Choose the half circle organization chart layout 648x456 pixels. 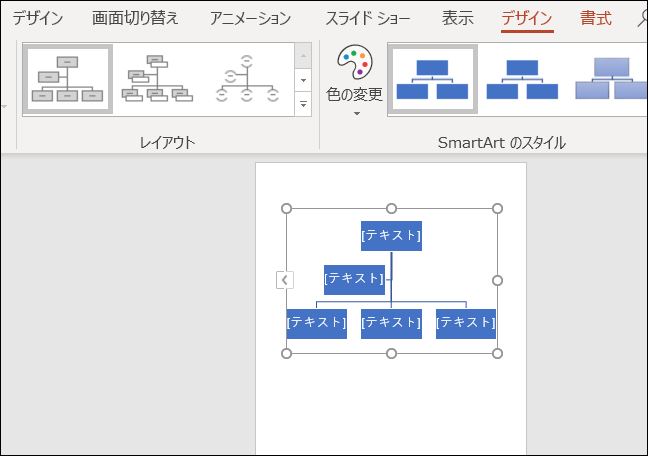tap(247, 79)
